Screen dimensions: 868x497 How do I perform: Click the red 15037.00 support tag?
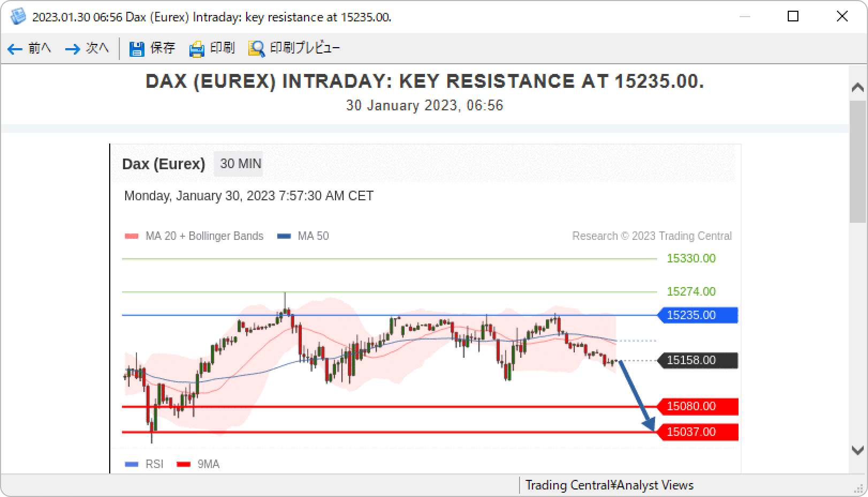[x=698, y=432]
